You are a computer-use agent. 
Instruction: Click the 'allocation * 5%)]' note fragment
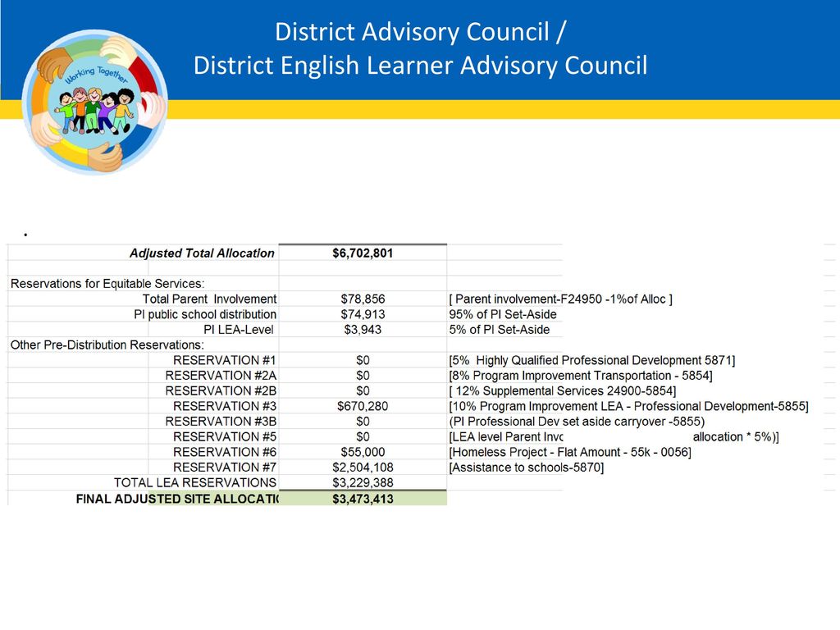[x=736, y=436]
